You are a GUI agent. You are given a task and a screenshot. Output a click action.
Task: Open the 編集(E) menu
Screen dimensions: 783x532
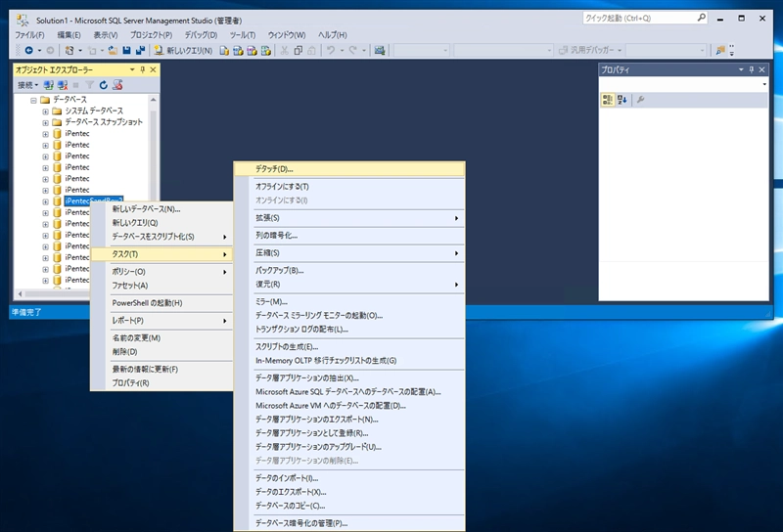69,35
